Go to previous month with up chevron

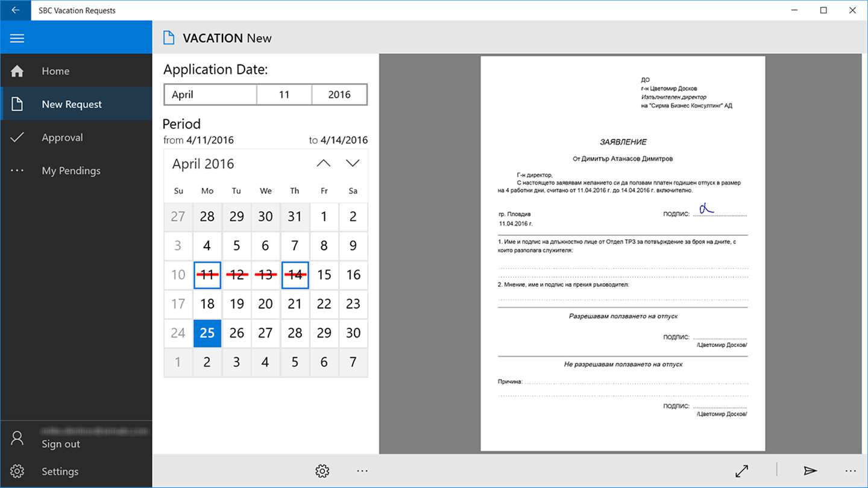click(324, 163)
